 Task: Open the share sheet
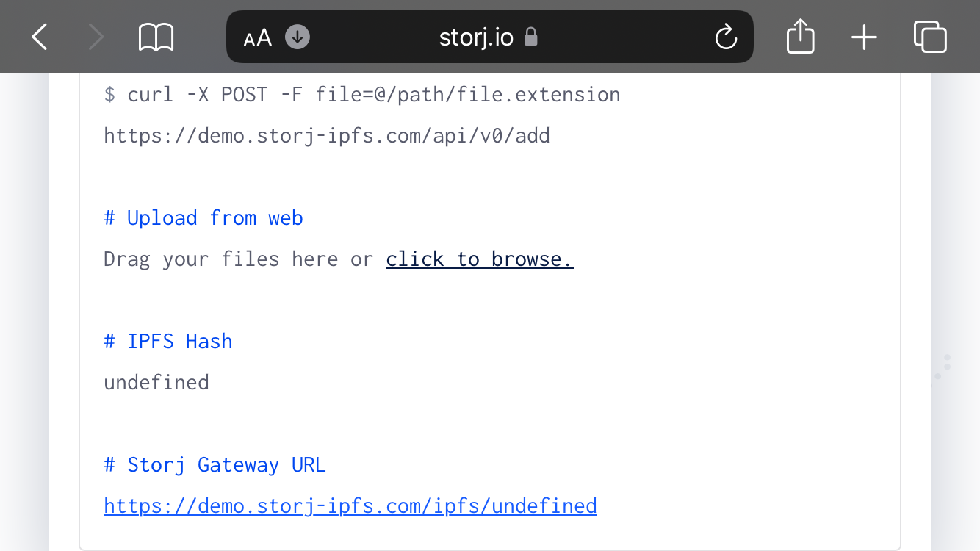[800, 37]
